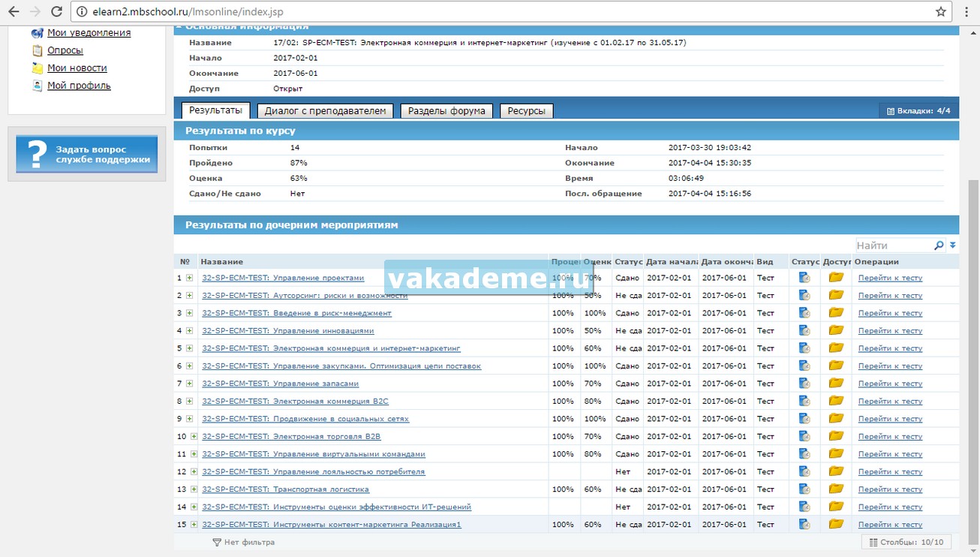Viewport: 980px width, 557px height.
Task: Click into the Найти search field
Action: coord(893,245)
